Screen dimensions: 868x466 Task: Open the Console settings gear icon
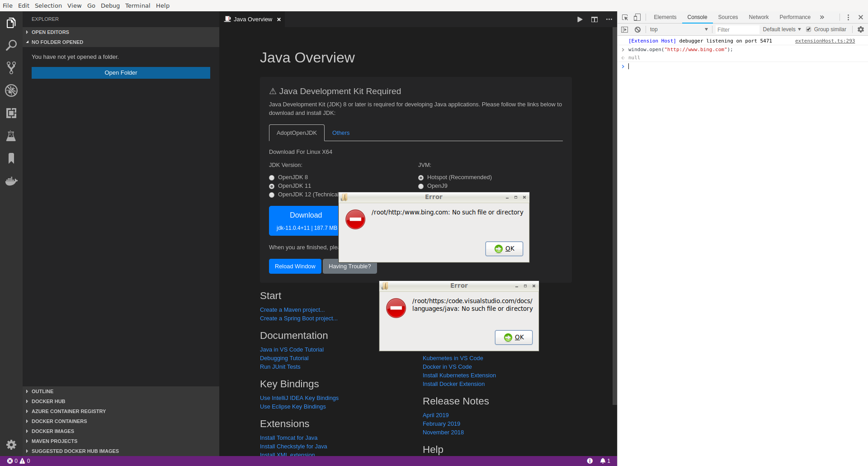pyautogui.click(x=861, y=29)
